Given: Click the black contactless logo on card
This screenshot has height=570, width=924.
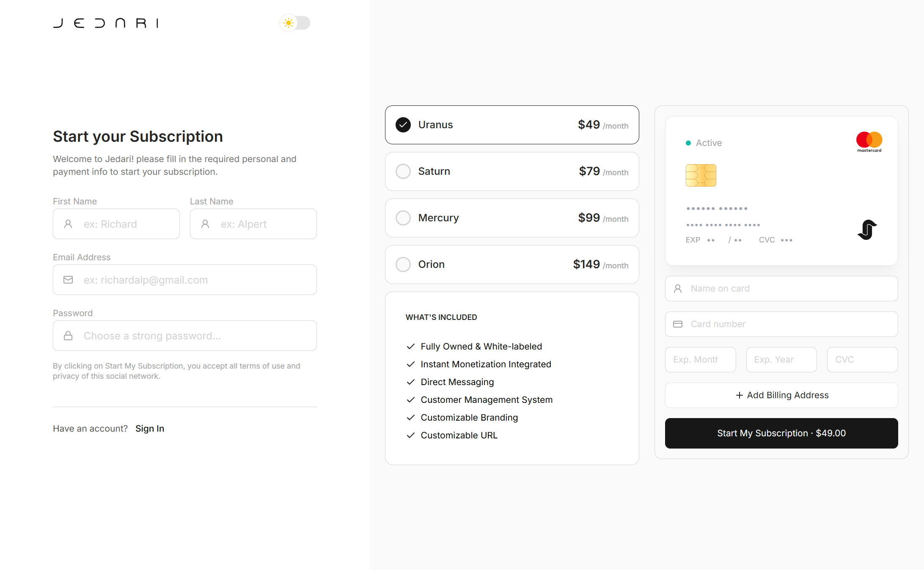Looking at the screenshot, I should click(867, 230).
